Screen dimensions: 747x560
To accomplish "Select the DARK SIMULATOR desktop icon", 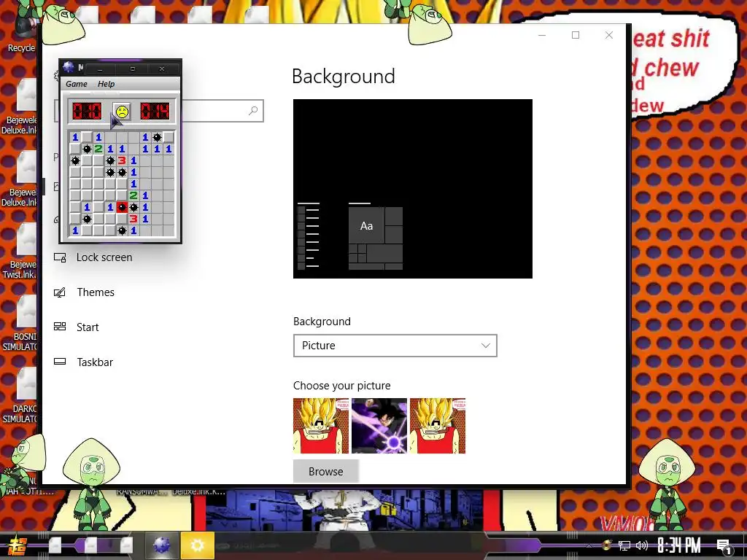I will (20, 395).
